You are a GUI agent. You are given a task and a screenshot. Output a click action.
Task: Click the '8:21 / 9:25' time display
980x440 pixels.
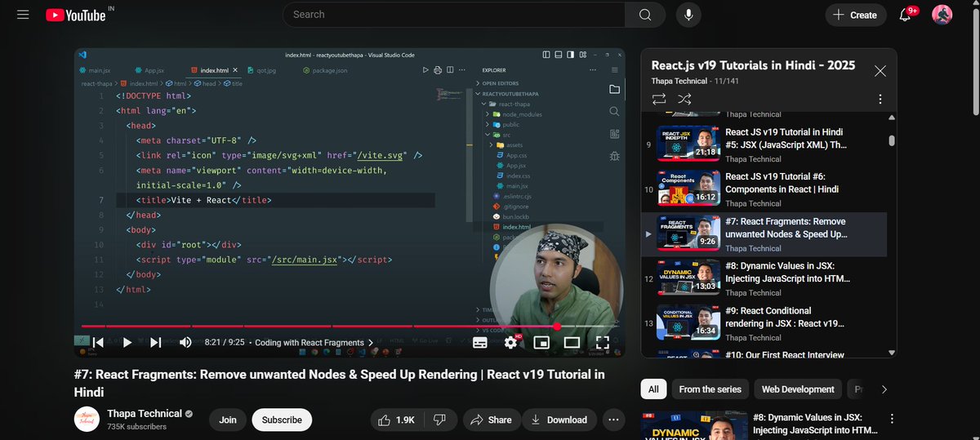225,343
